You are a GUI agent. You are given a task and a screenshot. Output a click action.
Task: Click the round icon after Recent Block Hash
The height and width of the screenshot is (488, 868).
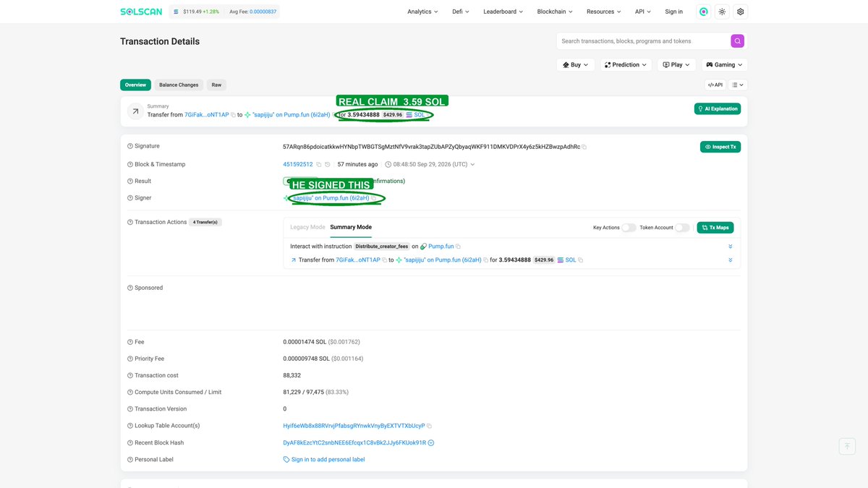coord(431,442)
